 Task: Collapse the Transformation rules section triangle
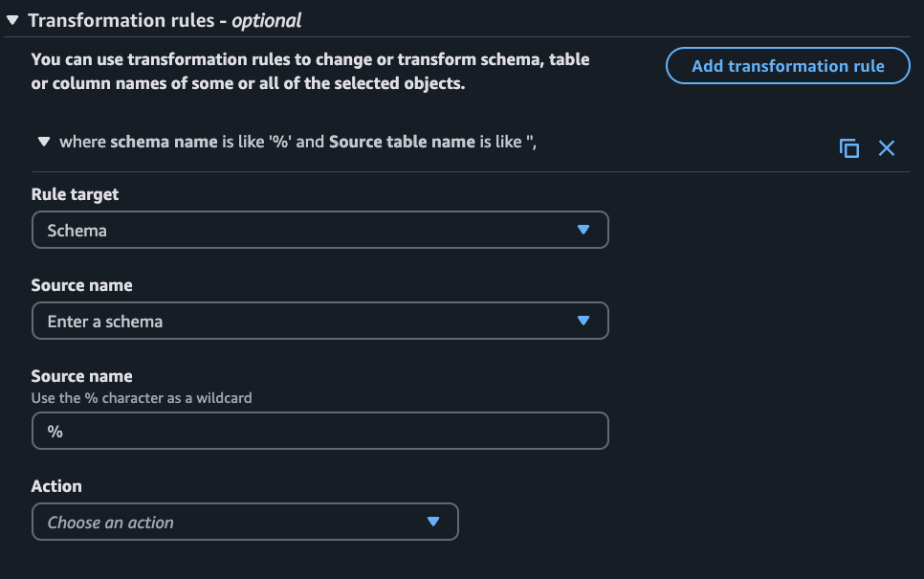point(12,19)
